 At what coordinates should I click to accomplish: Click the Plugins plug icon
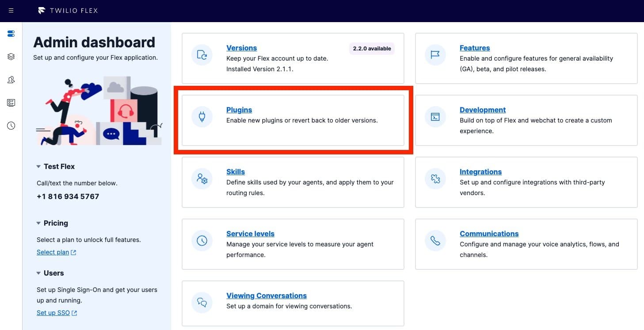tap(202, 116)
